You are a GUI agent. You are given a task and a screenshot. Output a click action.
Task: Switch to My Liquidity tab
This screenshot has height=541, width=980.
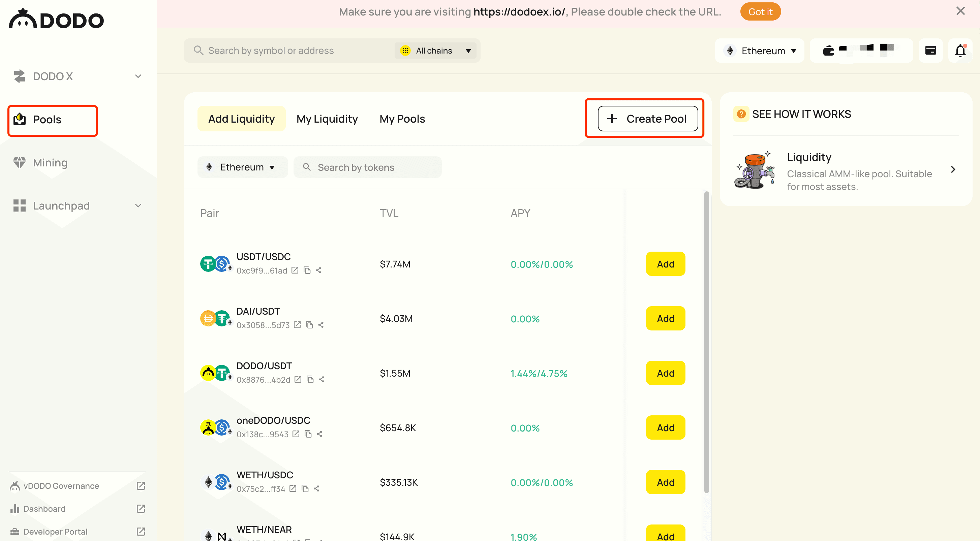pos(327,119)
